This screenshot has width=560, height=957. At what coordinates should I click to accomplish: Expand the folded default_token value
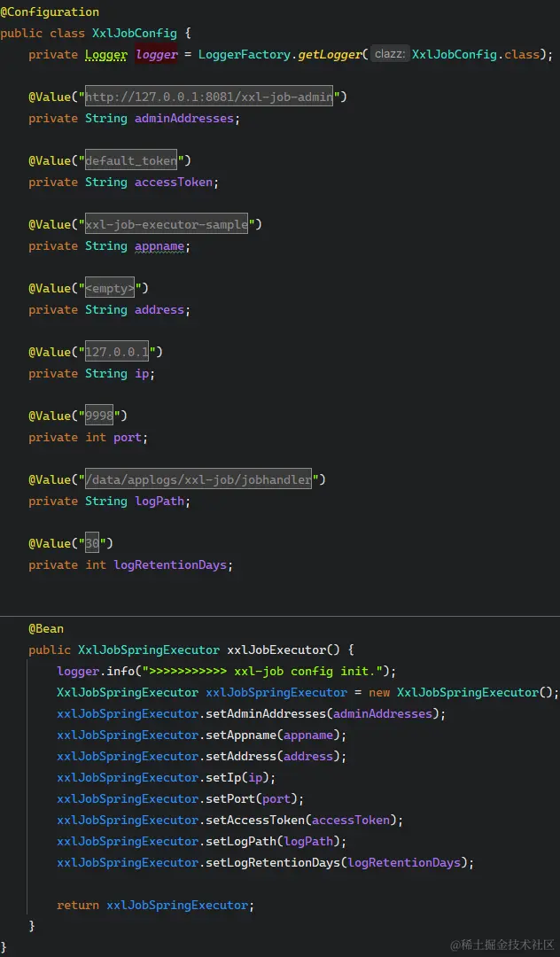tap(131, 160)
